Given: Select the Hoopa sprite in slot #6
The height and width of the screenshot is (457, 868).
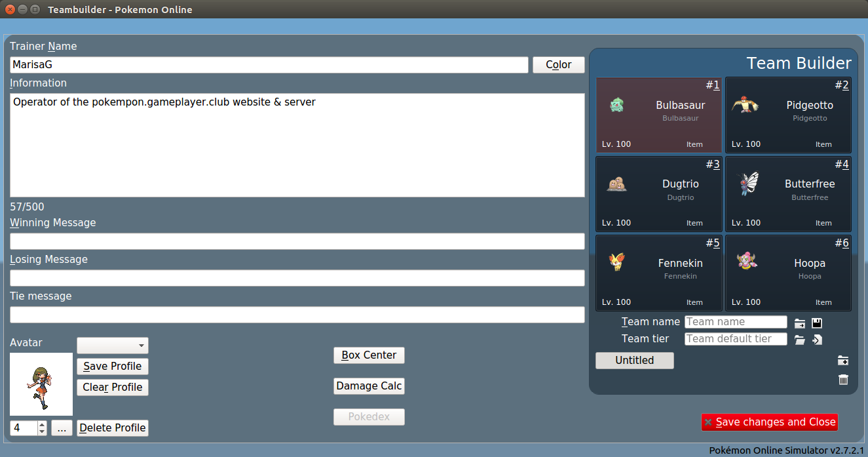Looking at the screenshot, I should pyautogui.click(x=746, y=261).
